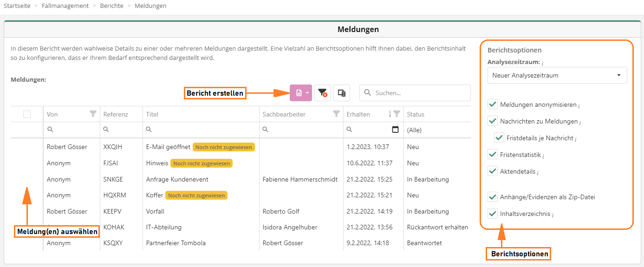Go to Berichte in breadcrumb

click(x=111, y=6)
